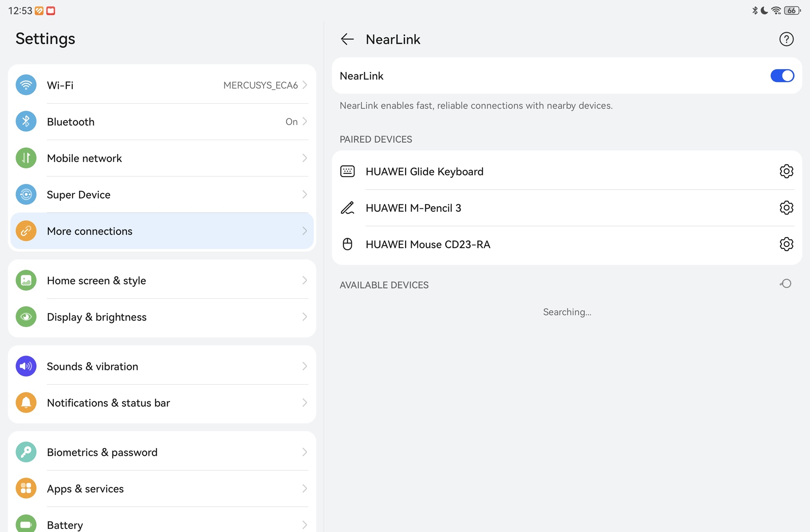Tap the Display & brightness eye icon
The height and width of the screenshot is (532, 810).
(x=26, y=317)
